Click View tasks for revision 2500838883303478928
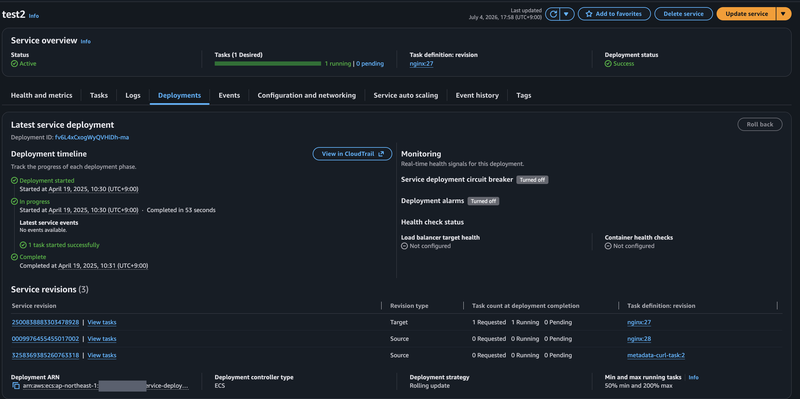This screenshot has width=800, height=399. (x=102, y=322)
